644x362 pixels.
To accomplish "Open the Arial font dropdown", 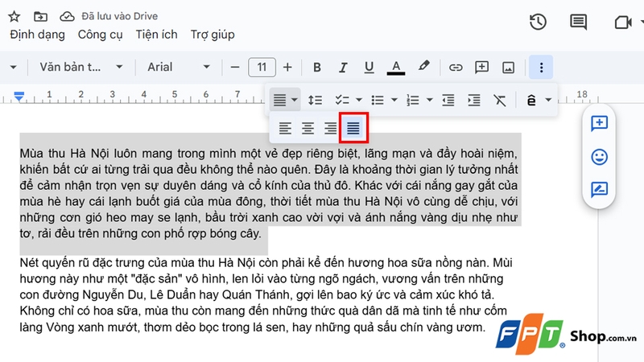I will coord(179,67).
